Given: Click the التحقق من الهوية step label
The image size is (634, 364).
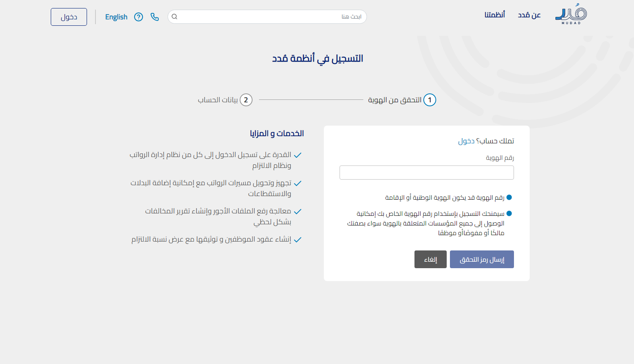Looking at the screenshot, I should pyautogui.click(x=395, y=100).
